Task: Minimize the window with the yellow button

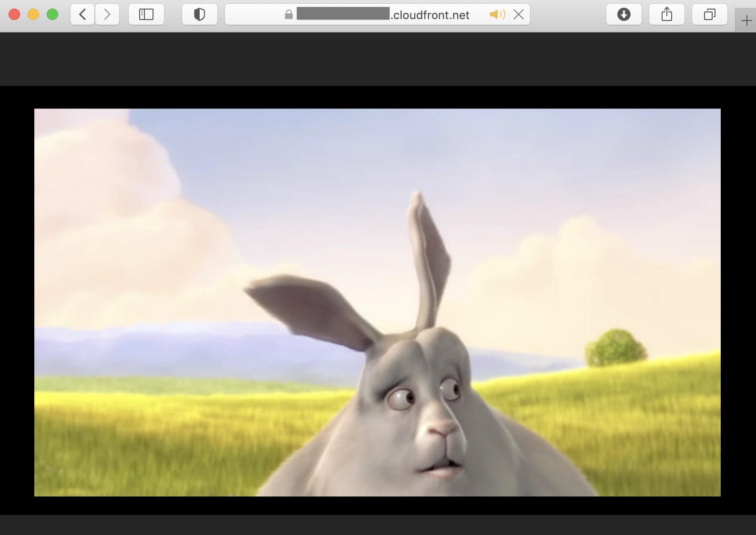Action: tap(33, 14)
